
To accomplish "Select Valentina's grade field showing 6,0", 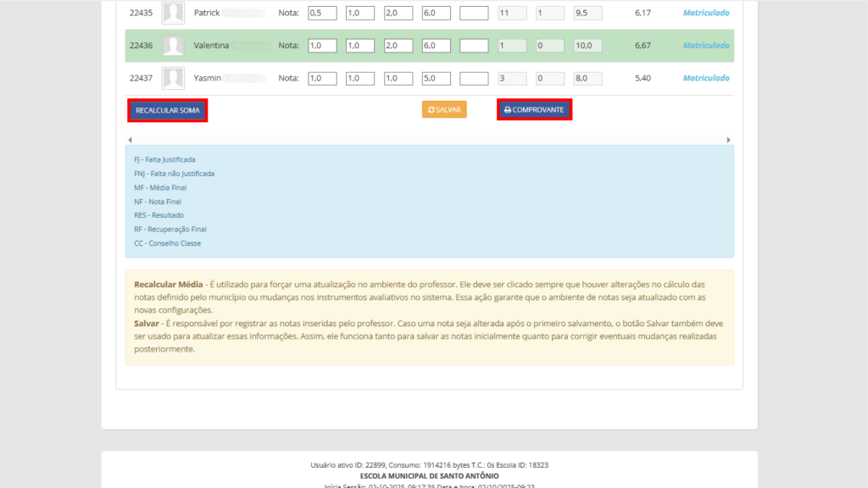I will (436, 46).
